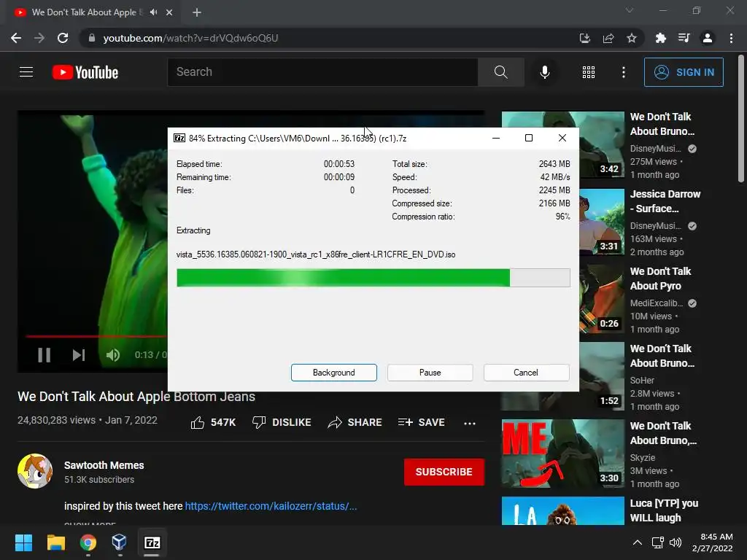Open VirtualBox from the taskbar

119,542
